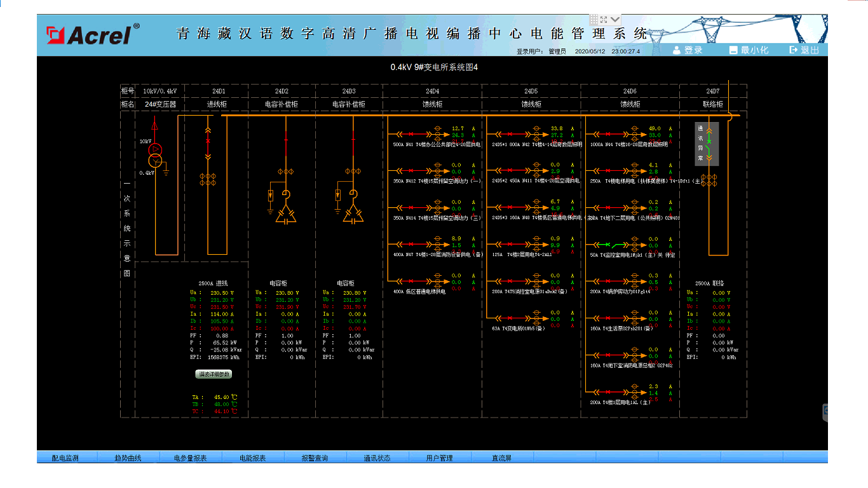
Task: Open the 电能报表 bottom menu
Action: tap(252, 457)
